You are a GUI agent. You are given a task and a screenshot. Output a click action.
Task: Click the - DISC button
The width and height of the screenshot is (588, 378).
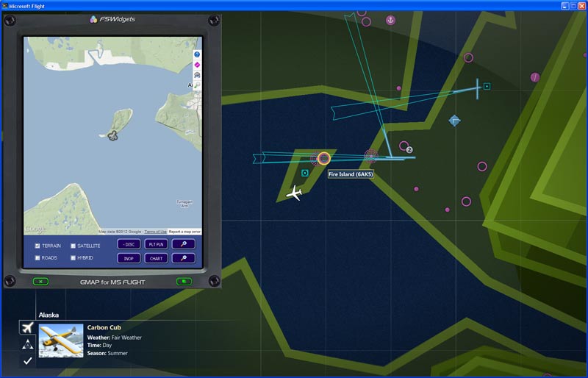129,244
